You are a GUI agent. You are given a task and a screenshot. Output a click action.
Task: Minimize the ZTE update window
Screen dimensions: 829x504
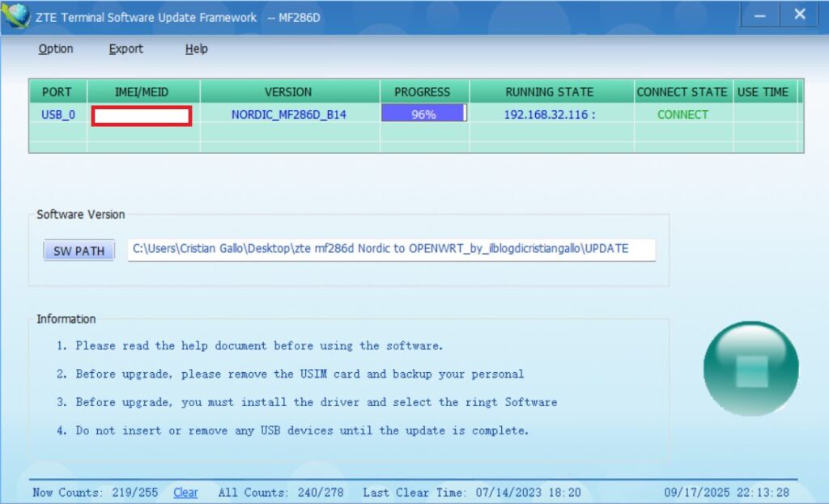tap(760, 15)
